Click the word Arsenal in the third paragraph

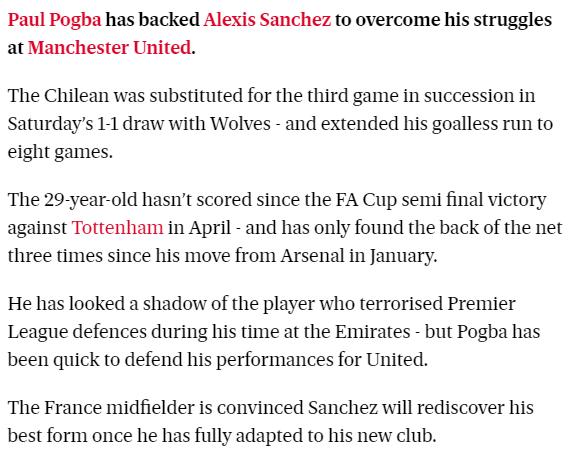click(x=312, y=255)
